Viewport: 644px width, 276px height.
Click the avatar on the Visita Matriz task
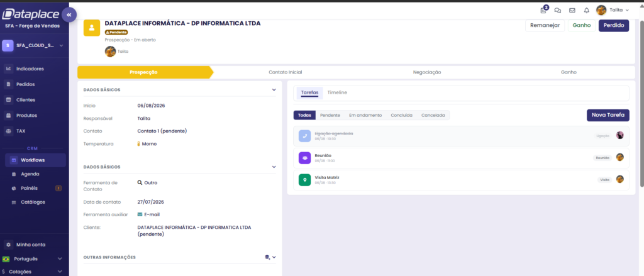[619, 179]
